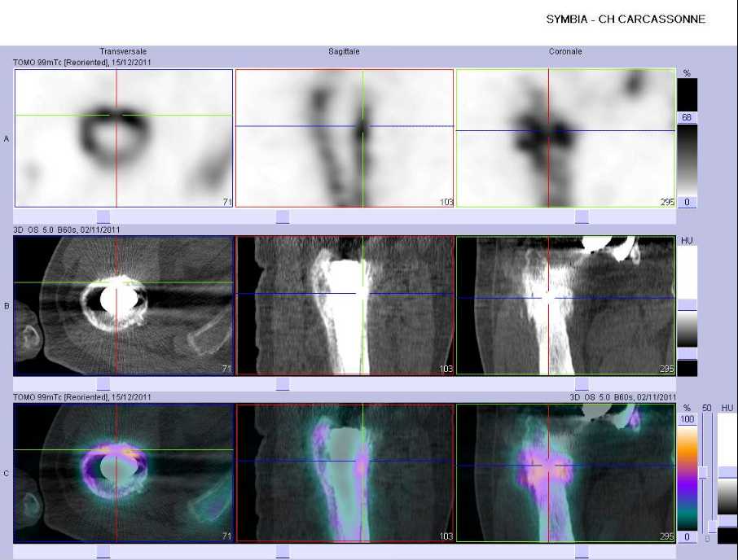Viewport: 738px width, 560px height.
Task: Click row label A
Action: tap(7, 138)
